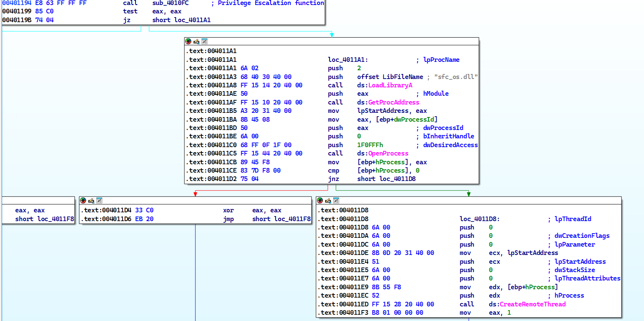Click group nodes icon on 004011D4 xor block
The width and height of the screenshot is (644, 321).
click(x=99, y=201)
